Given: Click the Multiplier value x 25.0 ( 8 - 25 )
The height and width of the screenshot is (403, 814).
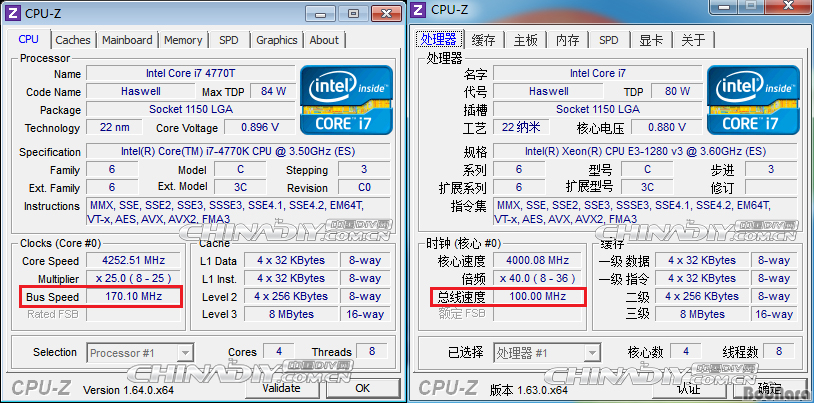Looking at the screenshot, I should (134, 278).
